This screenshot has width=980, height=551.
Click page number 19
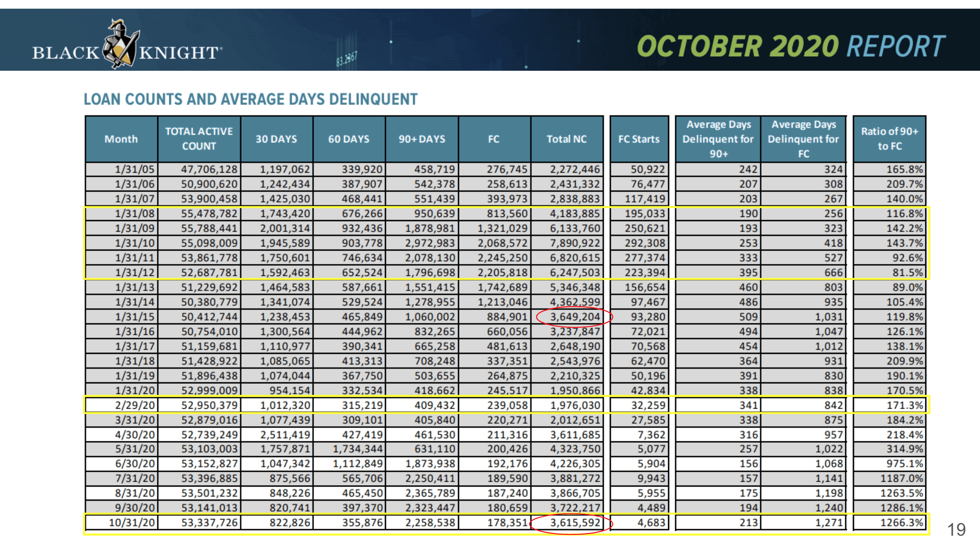pyautogui.click(x=956, y=530)
